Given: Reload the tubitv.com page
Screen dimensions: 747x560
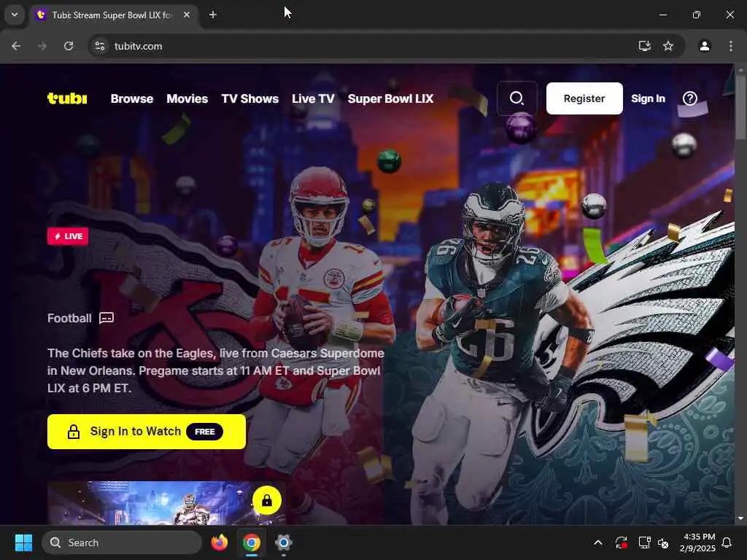Looking at the screenshot, I should click(69, 46).
